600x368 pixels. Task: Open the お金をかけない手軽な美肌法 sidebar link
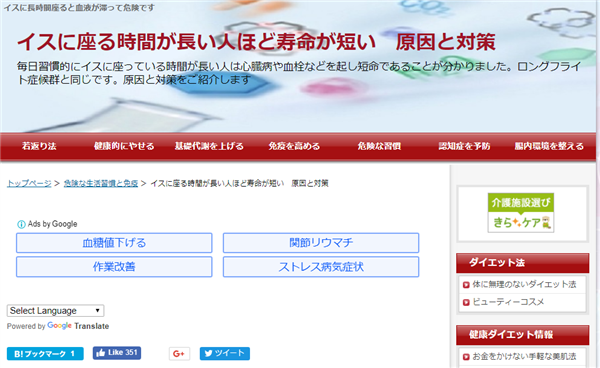pyautogui.click(x=524, y=357)
